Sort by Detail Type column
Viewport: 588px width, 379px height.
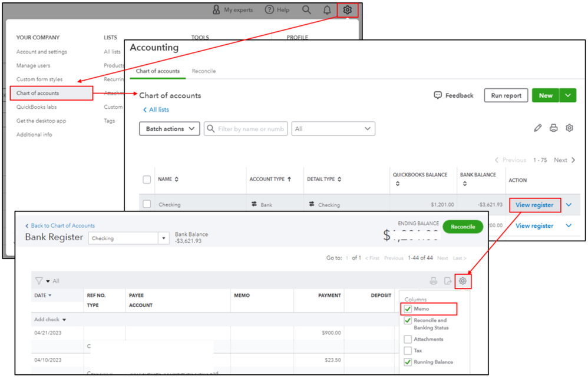pos(339,179)
